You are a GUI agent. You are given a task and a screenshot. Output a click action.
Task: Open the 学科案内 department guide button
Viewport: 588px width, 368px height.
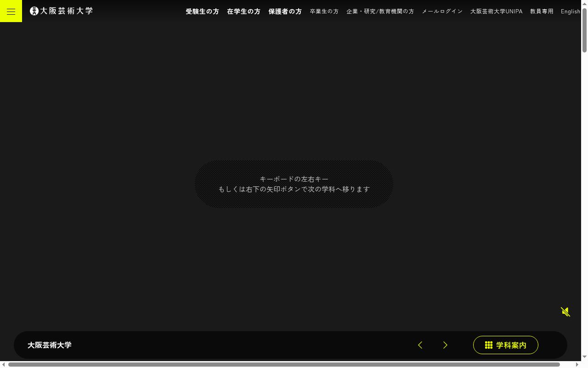[x=506, y=345]
